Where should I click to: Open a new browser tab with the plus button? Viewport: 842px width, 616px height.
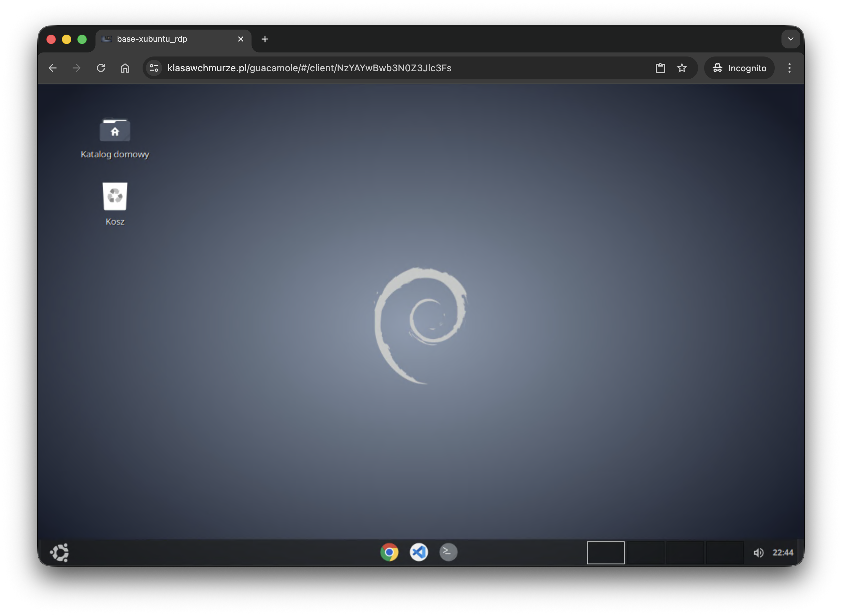265,39
